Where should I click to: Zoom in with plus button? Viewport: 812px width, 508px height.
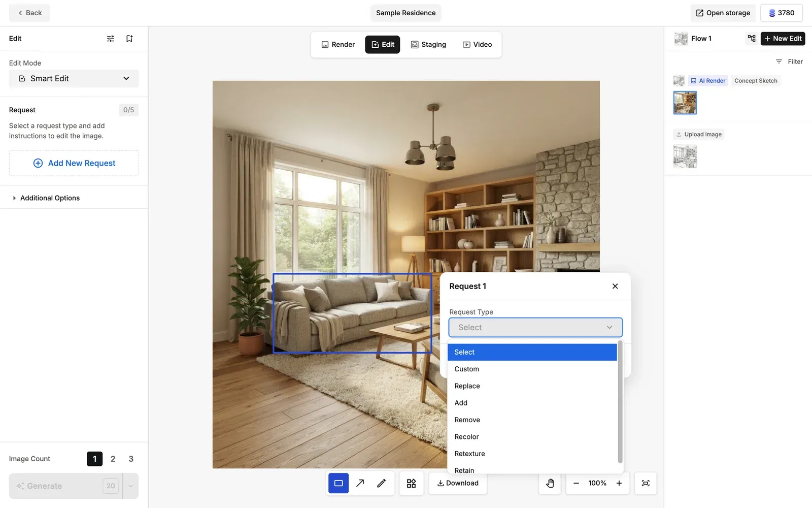[619, 483]
